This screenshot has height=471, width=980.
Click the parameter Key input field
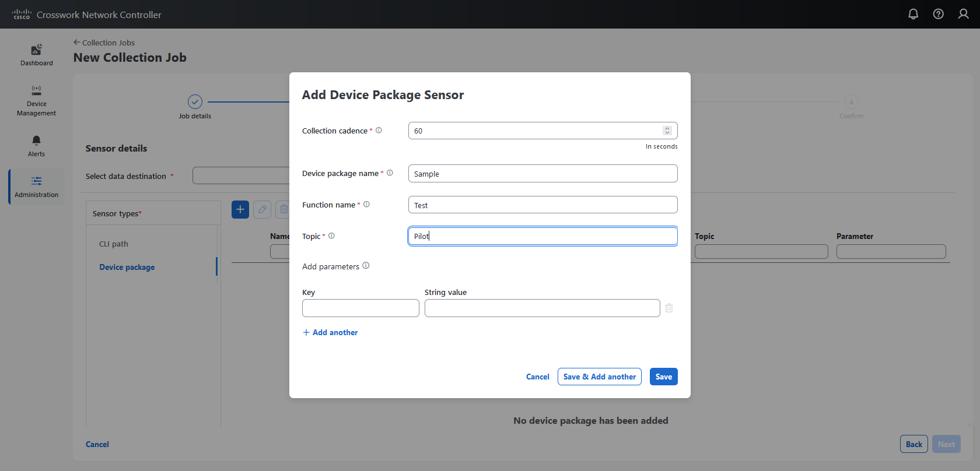click(x=360, y=308)
